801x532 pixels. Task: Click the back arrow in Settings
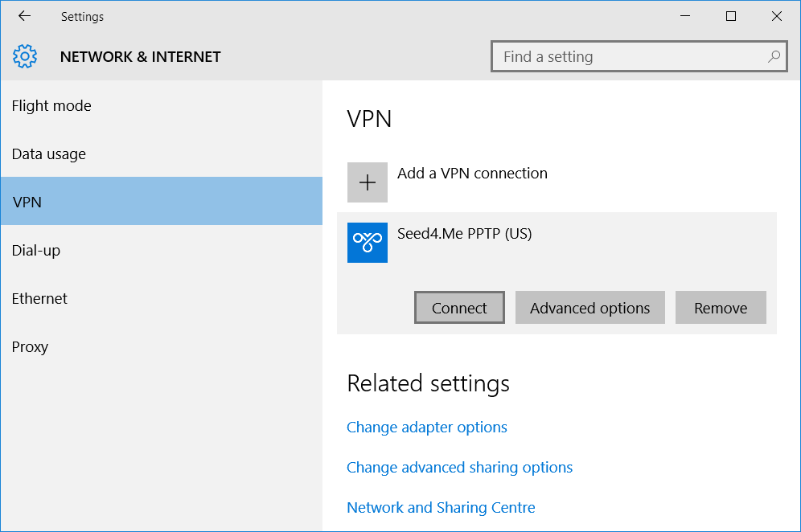pos(23,16)
